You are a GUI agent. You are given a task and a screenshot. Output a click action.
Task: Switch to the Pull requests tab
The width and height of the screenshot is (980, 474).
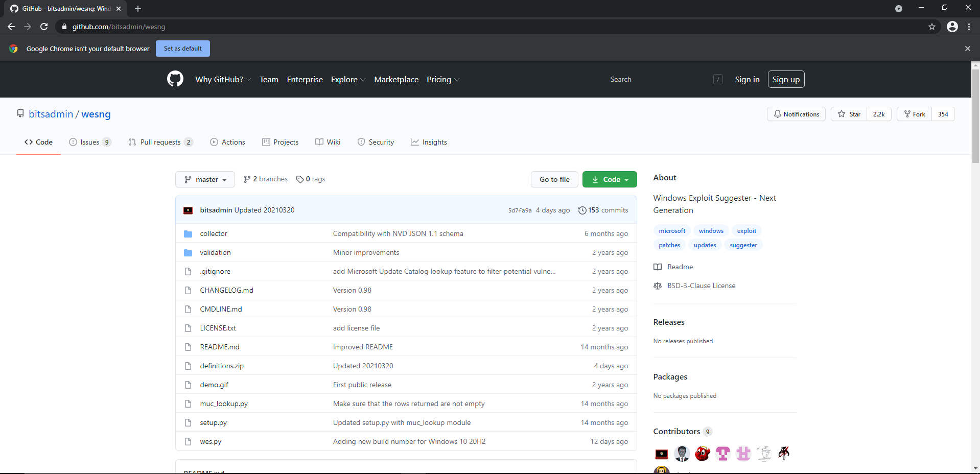(161, 142)
